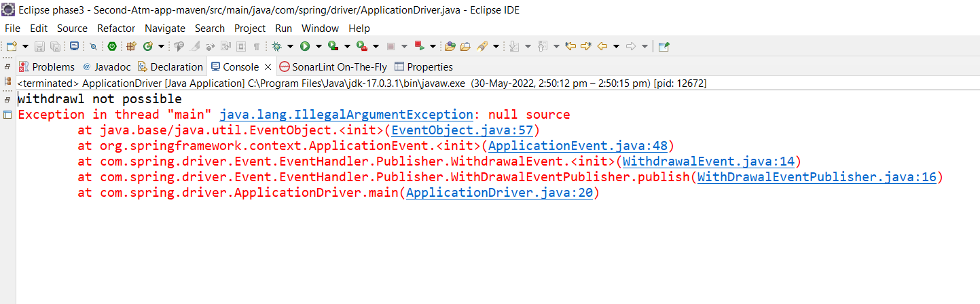This screenshot has height=304, width=980.
Task: Open the Relaunch dropdown arrow
Action: point(433,46)
